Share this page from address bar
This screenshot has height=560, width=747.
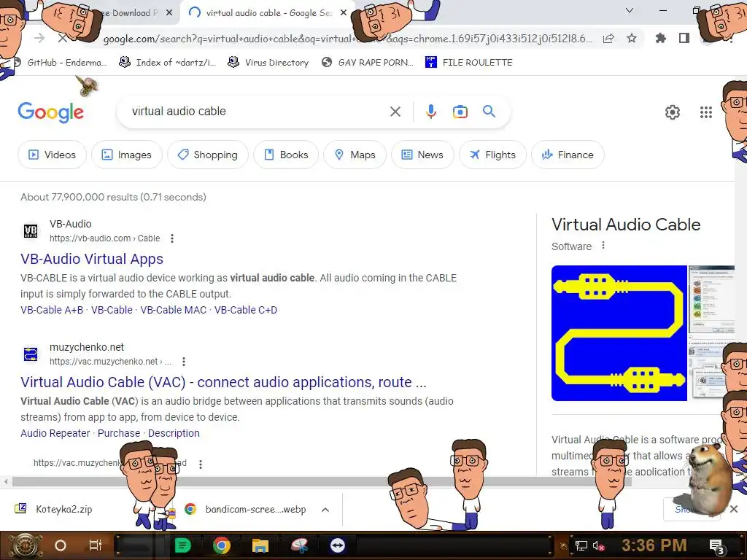point(608,39)
